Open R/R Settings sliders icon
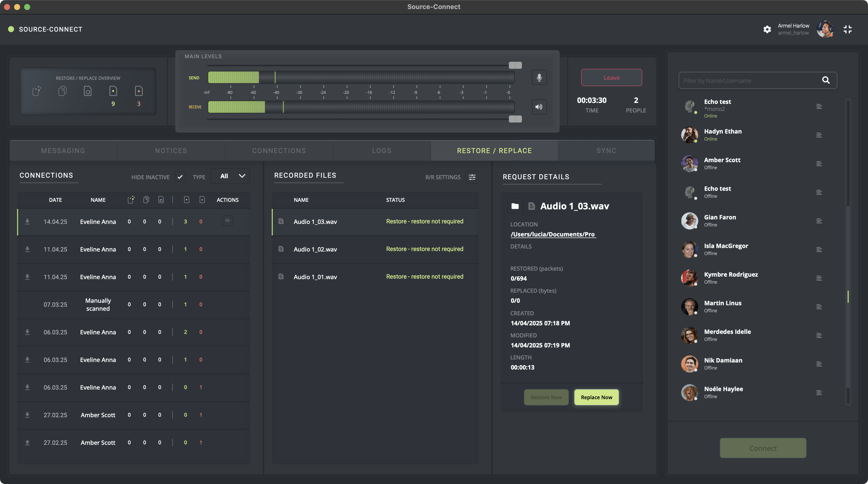The width and height of the screenshot is (868, 484). pyautogui.click(x=472, y=177)
